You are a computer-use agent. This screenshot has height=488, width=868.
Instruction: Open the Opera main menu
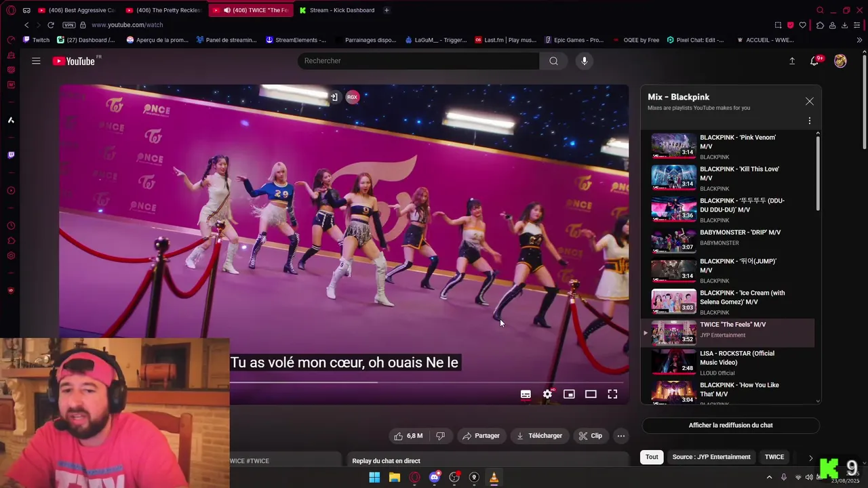(11, 10)
